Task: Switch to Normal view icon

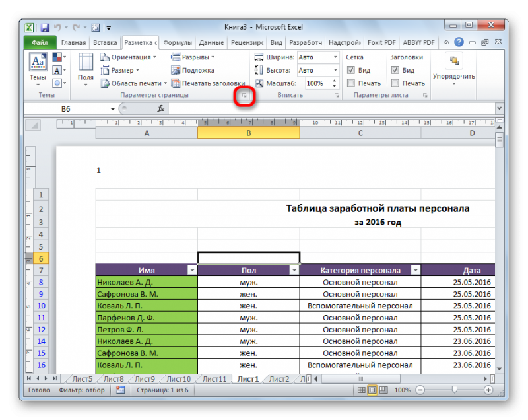Action: (361, 390)
